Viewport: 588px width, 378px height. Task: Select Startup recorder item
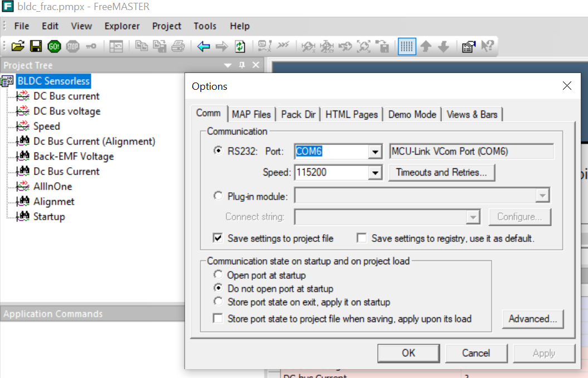pos(49,216)
